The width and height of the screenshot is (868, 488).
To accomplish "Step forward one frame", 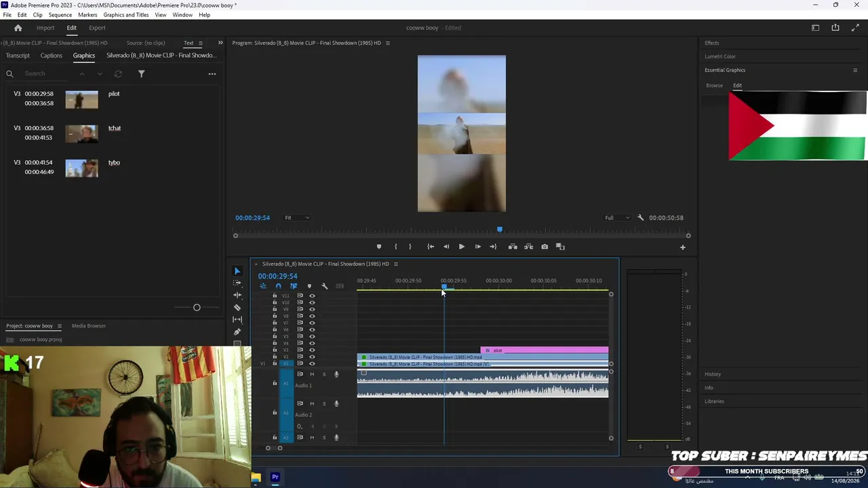I will (477, 247).
